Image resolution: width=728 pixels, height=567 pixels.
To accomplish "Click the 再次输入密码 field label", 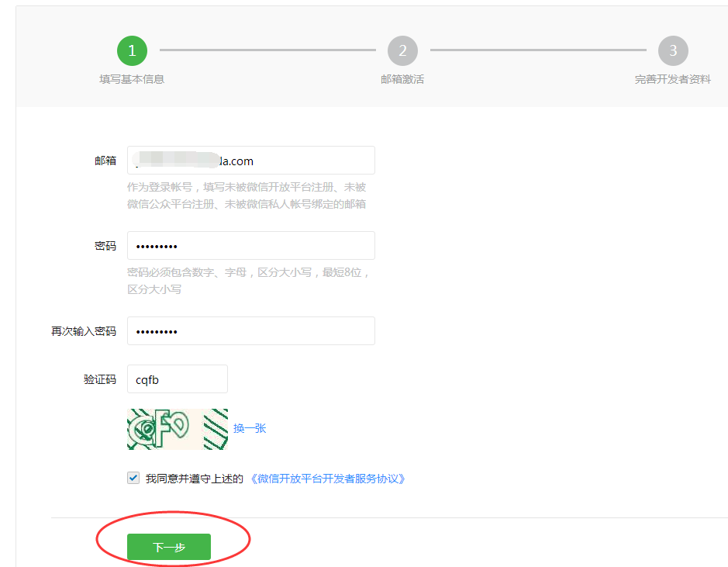I will [84, 331].
